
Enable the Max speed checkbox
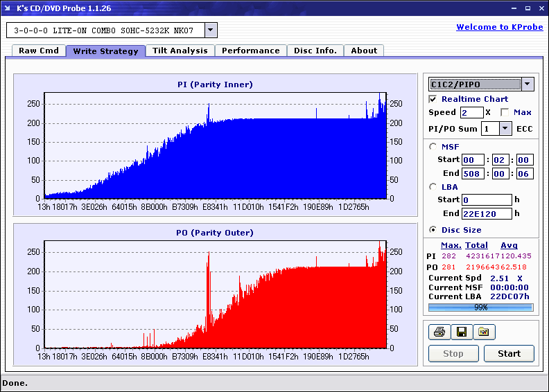point(505,112)
